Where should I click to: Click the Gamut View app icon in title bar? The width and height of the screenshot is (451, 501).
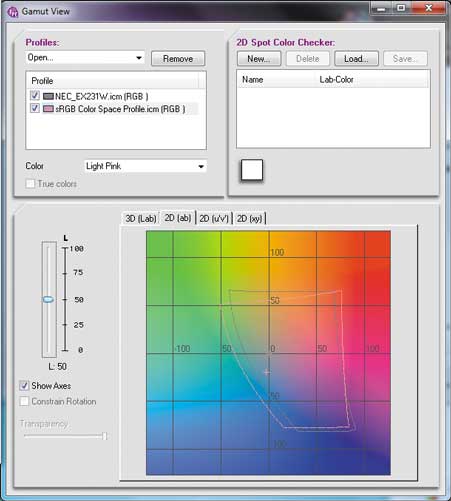click(x=13, y=12)
